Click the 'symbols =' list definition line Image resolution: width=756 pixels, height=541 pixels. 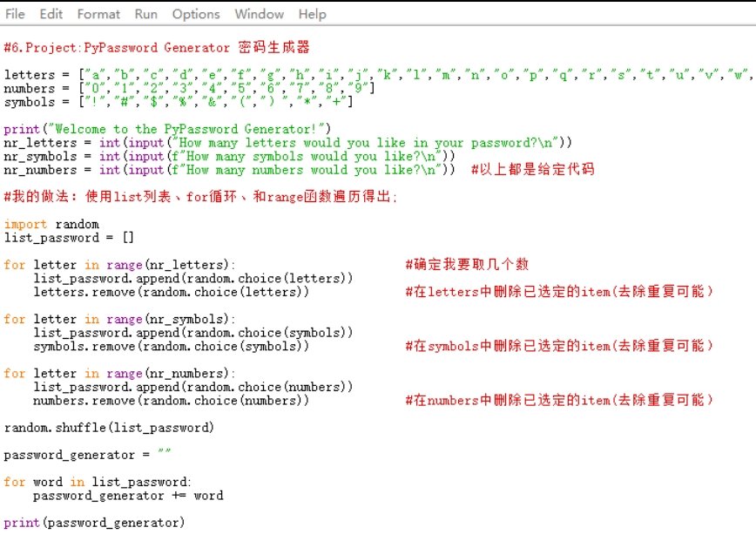[179, 102]
